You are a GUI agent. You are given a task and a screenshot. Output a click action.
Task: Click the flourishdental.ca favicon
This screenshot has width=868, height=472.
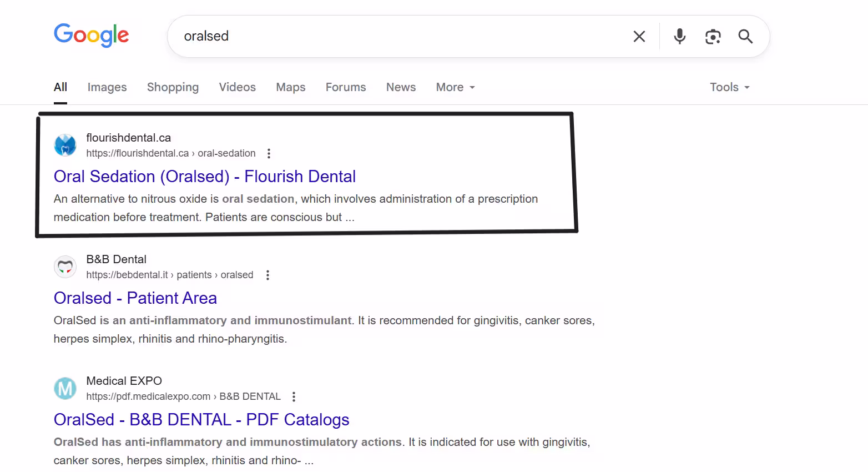[65, 145]
